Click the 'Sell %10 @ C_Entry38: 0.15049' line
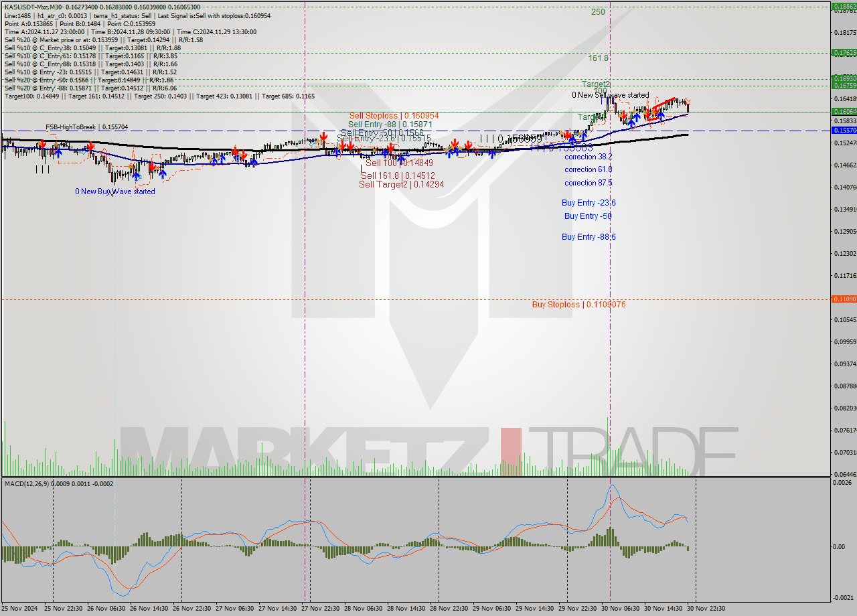857x616 pixels. point(92,48)
